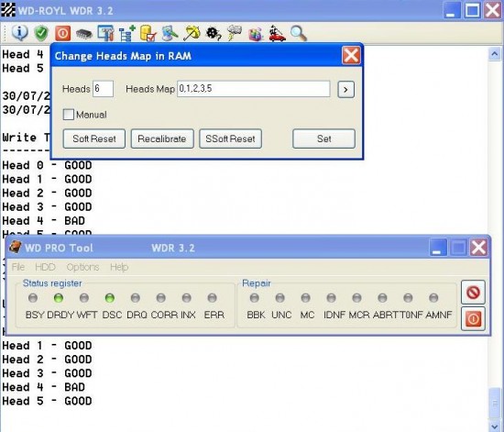504x432 pixels.
Task: Click the AMNF repair indicator
Action: tap(433, 298)
